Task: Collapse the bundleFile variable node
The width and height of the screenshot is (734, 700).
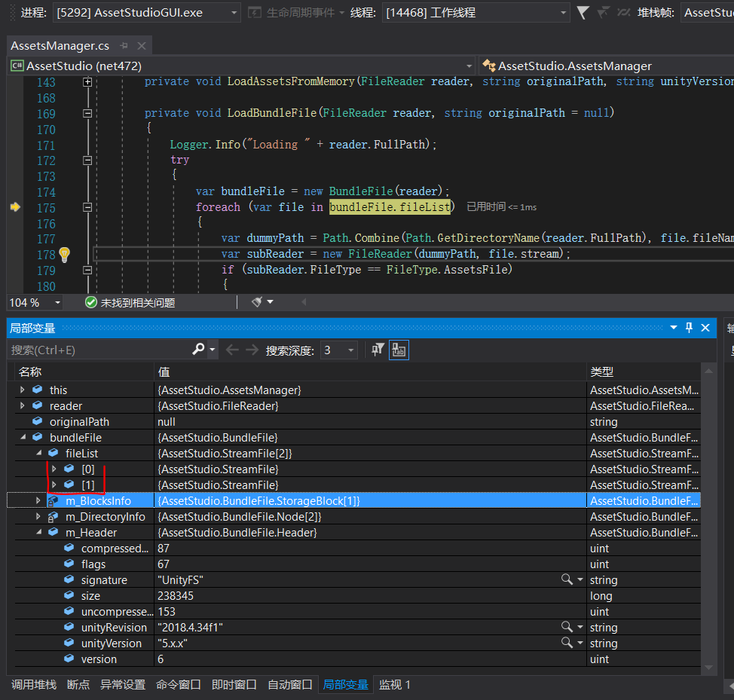Action: coord(23,437)
